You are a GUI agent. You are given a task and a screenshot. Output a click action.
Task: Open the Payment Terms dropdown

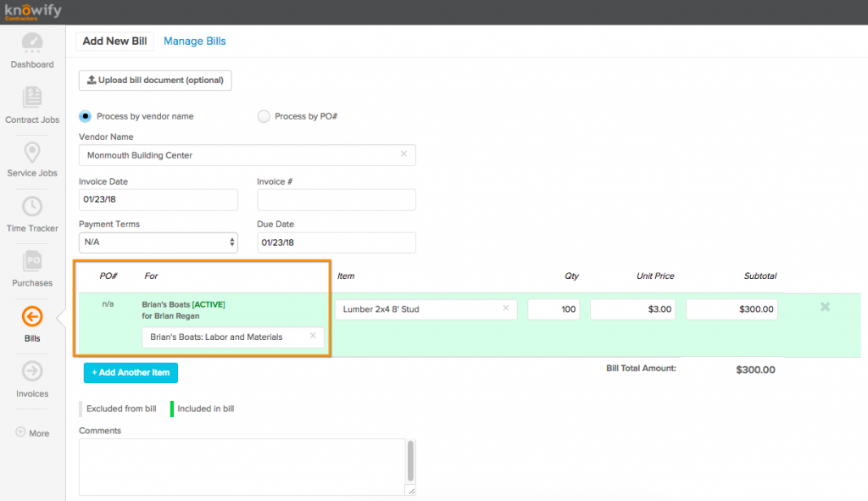(x=158, y=242)
